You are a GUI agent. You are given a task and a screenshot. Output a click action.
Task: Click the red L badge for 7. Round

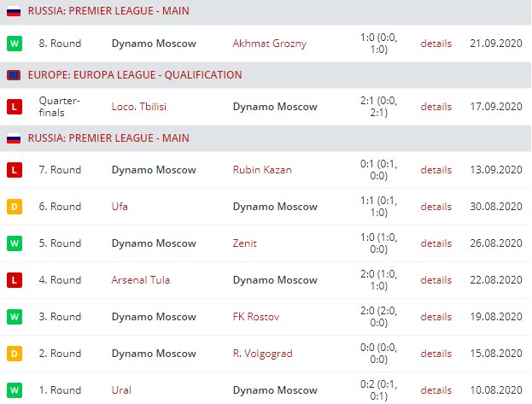tap(14, 170)
